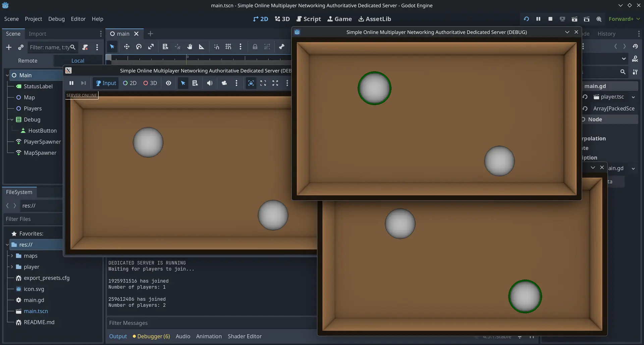Click the Ruler Mode tool
Image resolution: width=644 pixels, height=345 pixels.
click(x=202, y=47)
